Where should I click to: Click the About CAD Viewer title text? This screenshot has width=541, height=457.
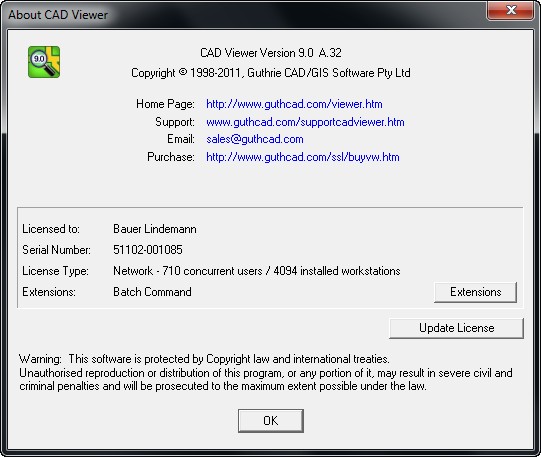pos(58,15)
